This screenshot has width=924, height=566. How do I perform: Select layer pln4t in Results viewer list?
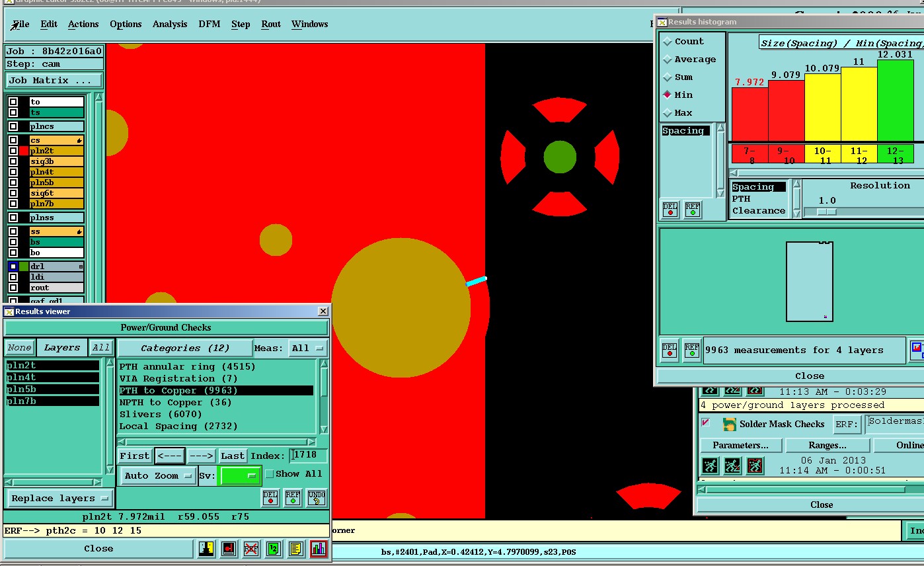tap(53, 378)
